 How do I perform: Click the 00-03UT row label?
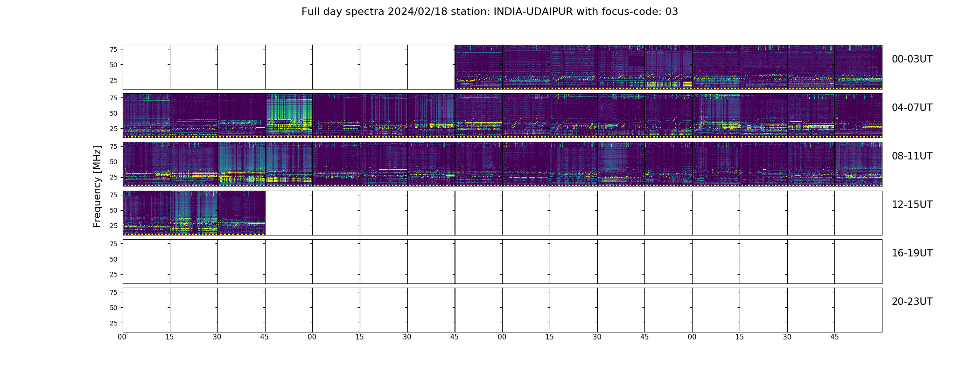[x=912, y=59]
